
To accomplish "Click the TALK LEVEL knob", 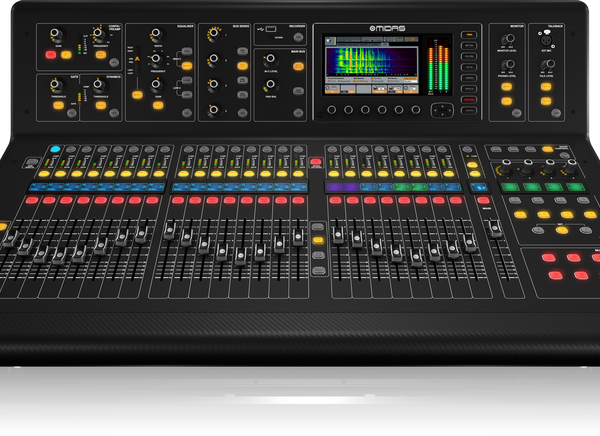I will click(x=548, y=65).
